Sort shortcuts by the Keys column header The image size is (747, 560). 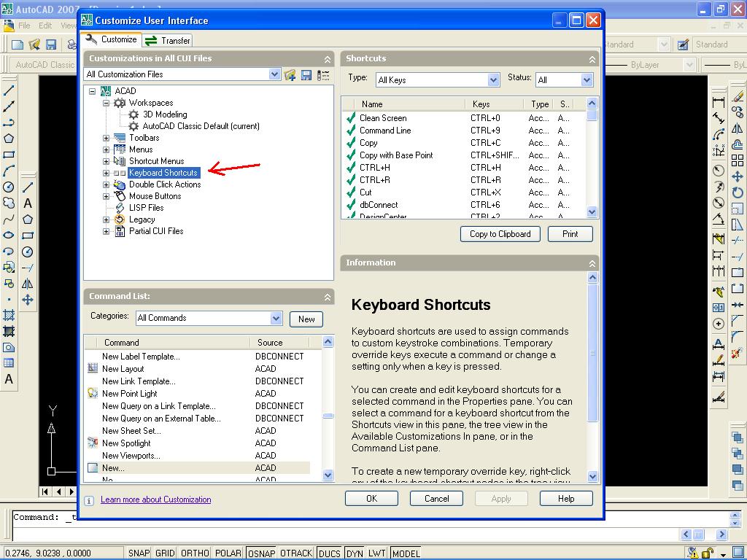click(x=494, y=104)
